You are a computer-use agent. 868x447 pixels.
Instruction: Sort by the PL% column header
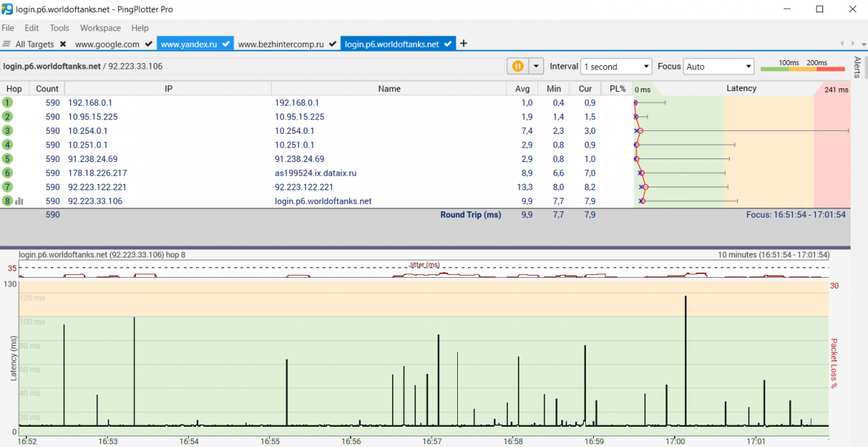617,88
